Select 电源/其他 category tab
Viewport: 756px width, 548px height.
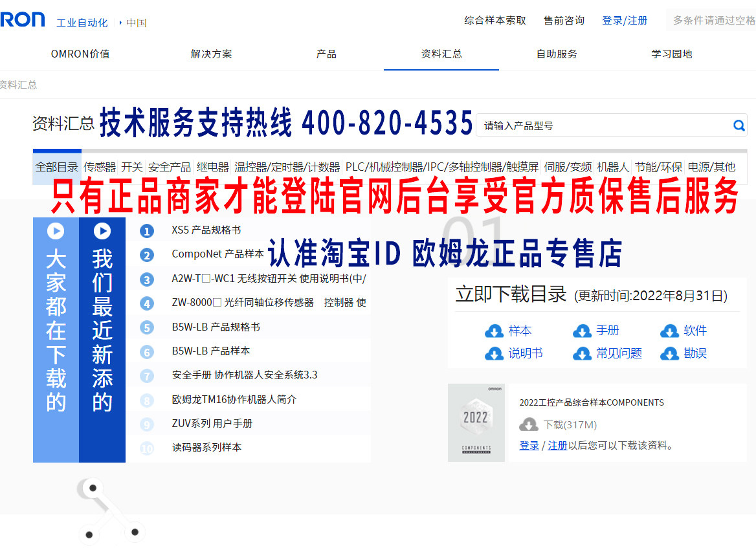click(x=711, y=167)
